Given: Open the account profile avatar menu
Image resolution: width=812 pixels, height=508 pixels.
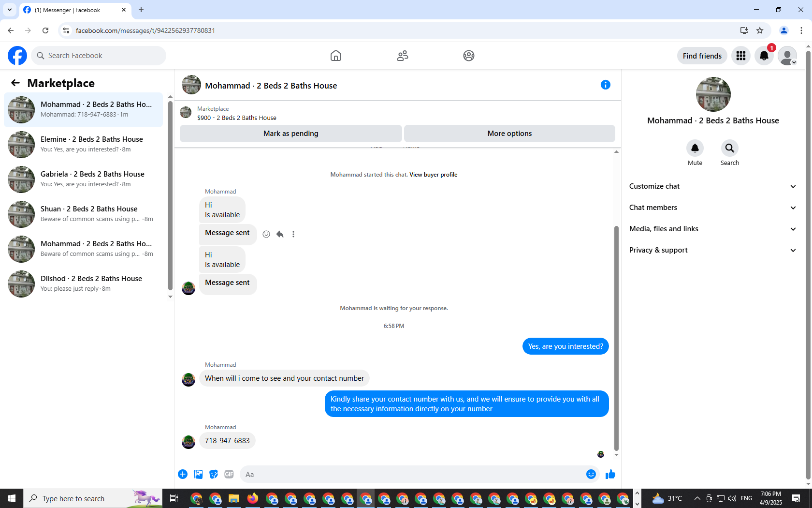Looking at the screenshot, I should [787, 56].
